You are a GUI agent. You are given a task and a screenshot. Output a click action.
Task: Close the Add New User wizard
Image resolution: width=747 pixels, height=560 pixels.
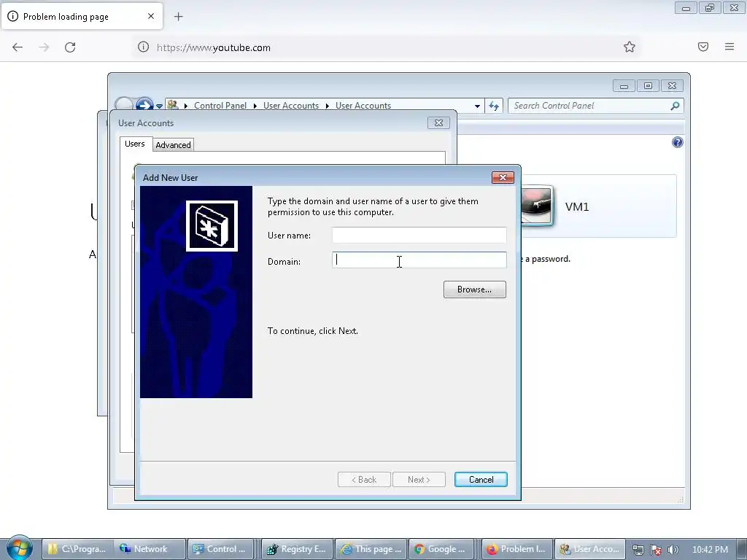(x=503, y=178)
